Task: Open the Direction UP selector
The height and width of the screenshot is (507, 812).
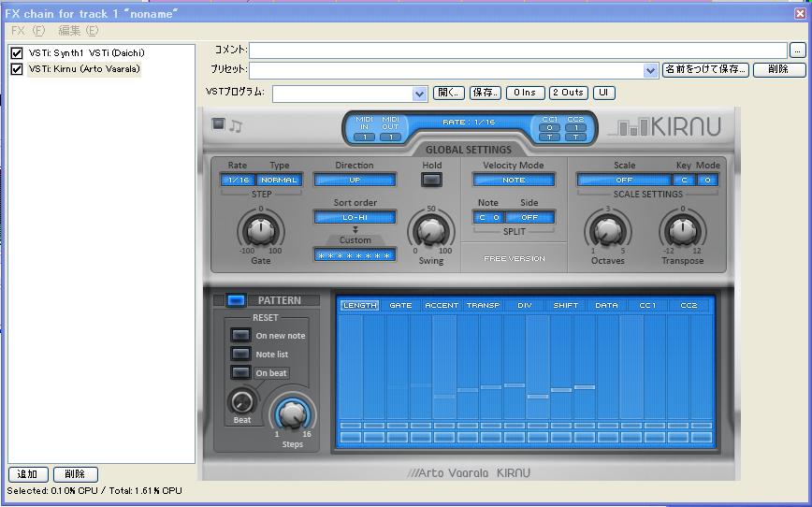Action: (x=355, y=180)
